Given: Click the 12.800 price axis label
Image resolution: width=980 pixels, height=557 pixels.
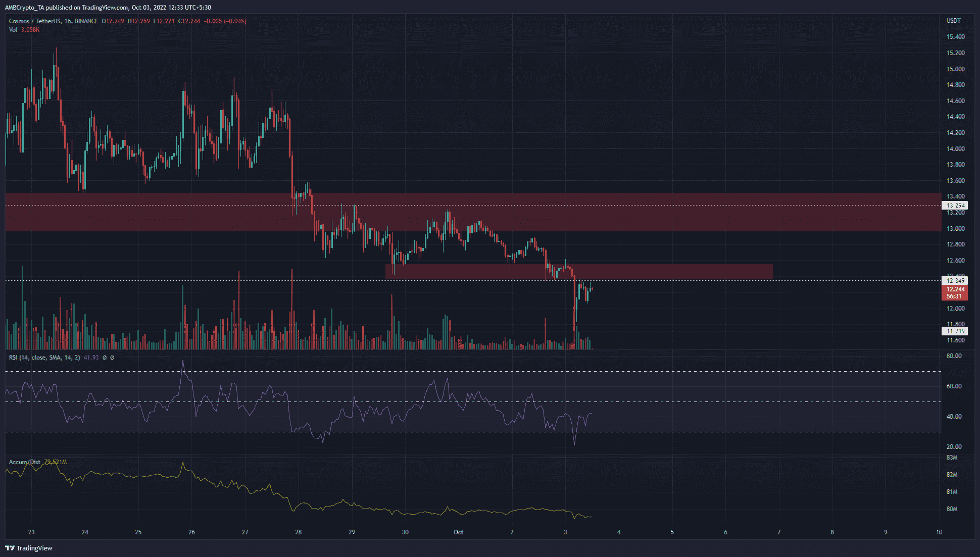Looking at the screenshot, I should [955, 244].
